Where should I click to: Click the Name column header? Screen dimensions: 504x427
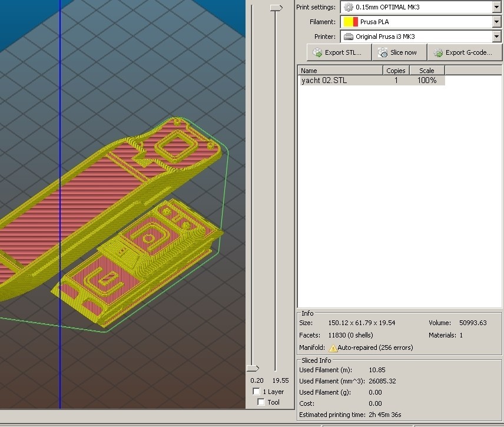[341, 71]
